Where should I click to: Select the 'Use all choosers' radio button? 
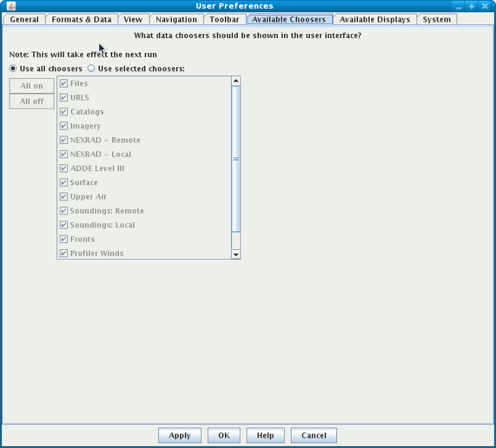pyautogui.click(x=13, y=69)
